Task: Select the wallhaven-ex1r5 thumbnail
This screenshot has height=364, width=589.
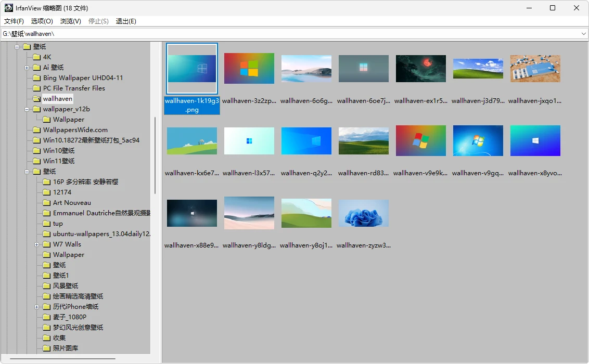Action: [421, 69]
